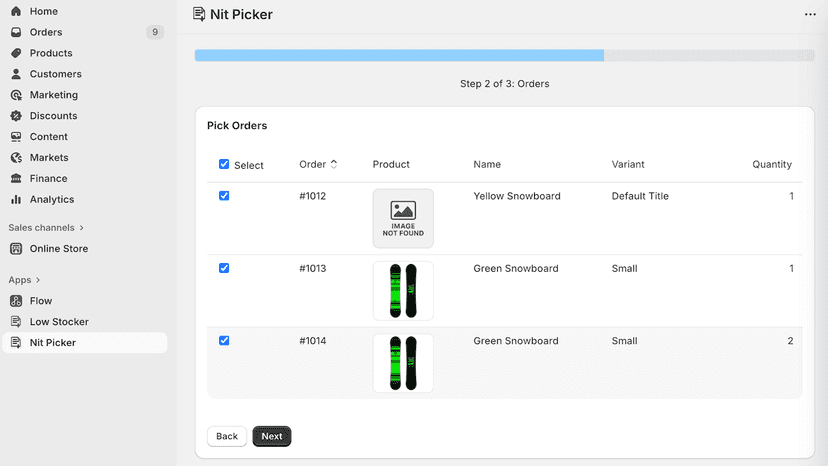Click quantity 2 in #1014 row
828x466 pixels.
click(x=790, y=341)
